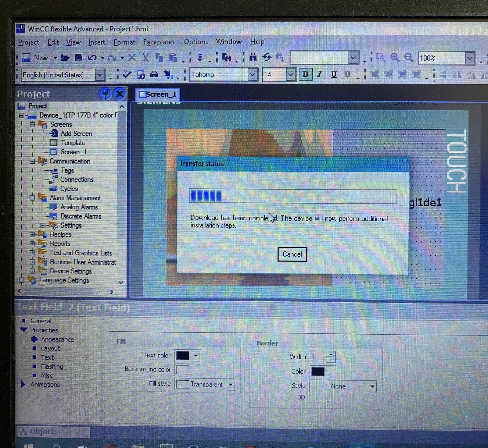Open the 100% zoom level dropdown
Image resolution: width=488 pixels, height=448 pixels.
click(x=470, y=58)
